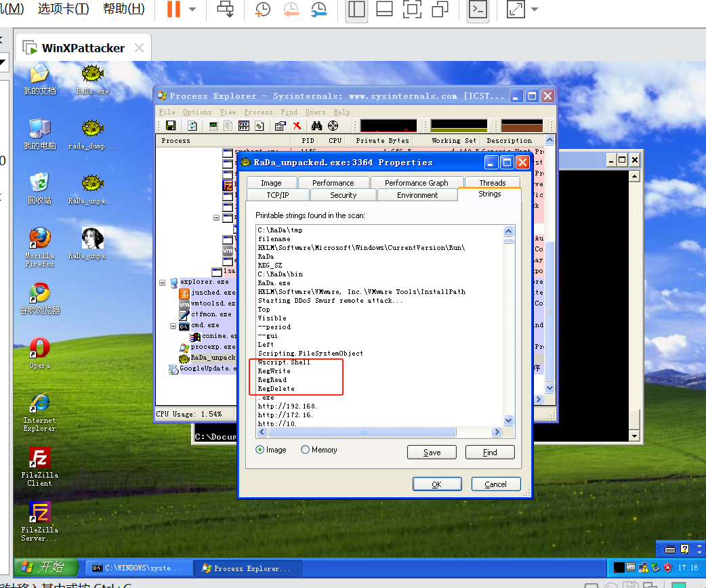Click the strings list horizontal scroll-right arrow
This screenshot has height=588, width=706.
point(497,432)
